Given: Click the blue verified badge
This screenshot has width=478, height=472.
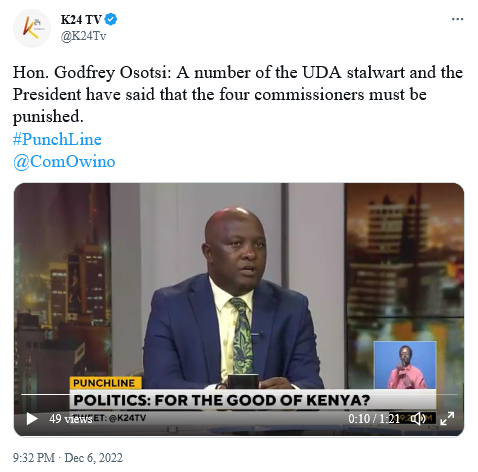Looking at the screenshot, I should pos(111,19).
